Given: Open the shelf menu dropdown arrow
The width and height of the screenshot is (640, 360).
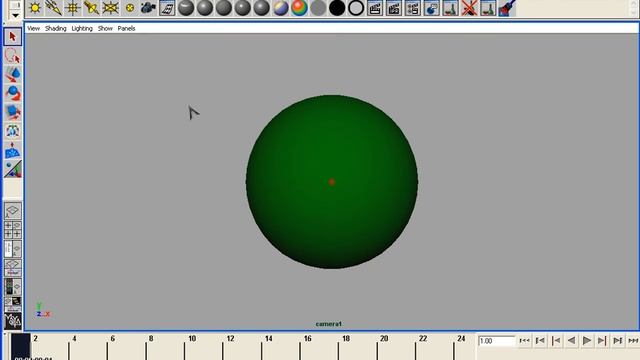Looking at the screenshot, I should (15, 16).
